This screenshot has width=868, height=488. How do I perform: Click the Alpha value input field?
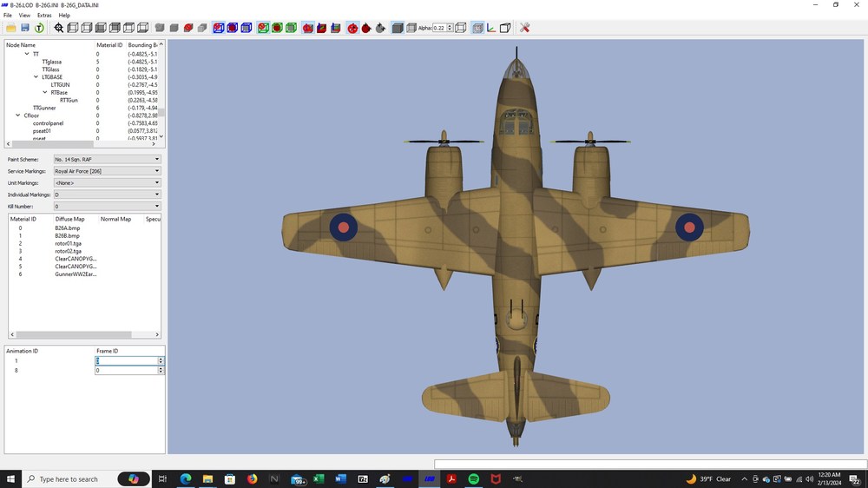tap(439, 28)
